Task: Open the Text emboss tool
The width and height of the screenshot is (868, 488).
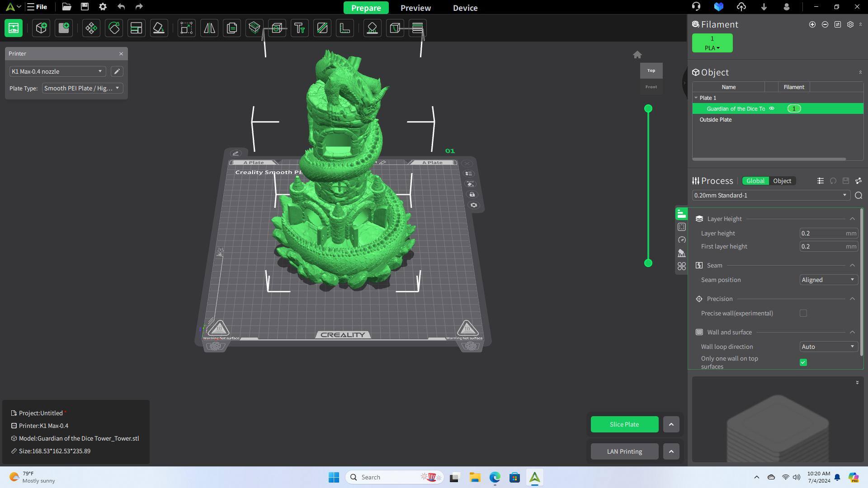Action: click(300, 28)
